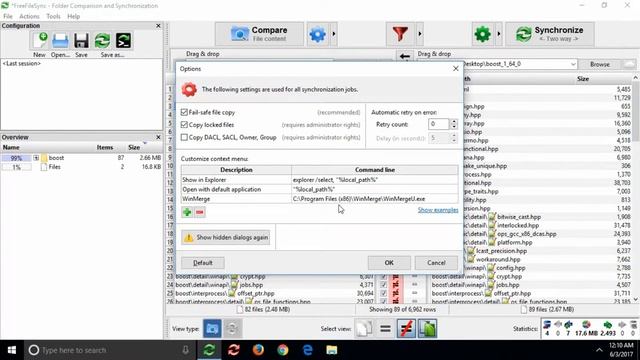640x360 pixels.
Task: Open File Explorer from the taskbar
Action: click(332, 350)
